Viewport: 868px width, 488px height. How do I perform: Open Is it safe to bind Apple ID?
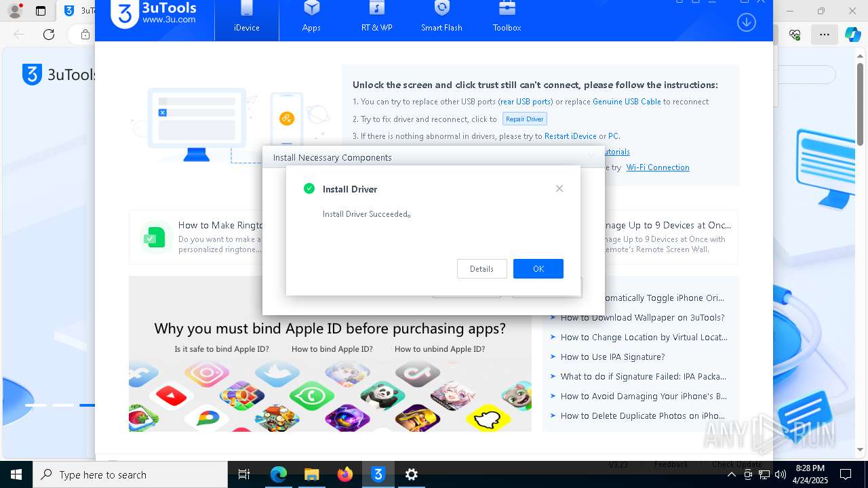click(x=222, y=349)
